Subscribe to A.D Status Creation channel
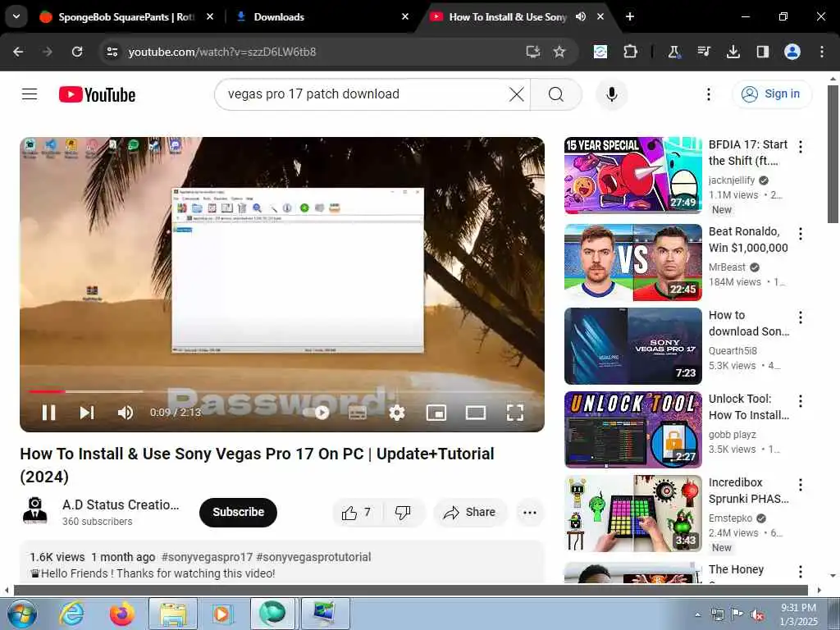This screenshot has width=840, height=630. click(238, 512)
